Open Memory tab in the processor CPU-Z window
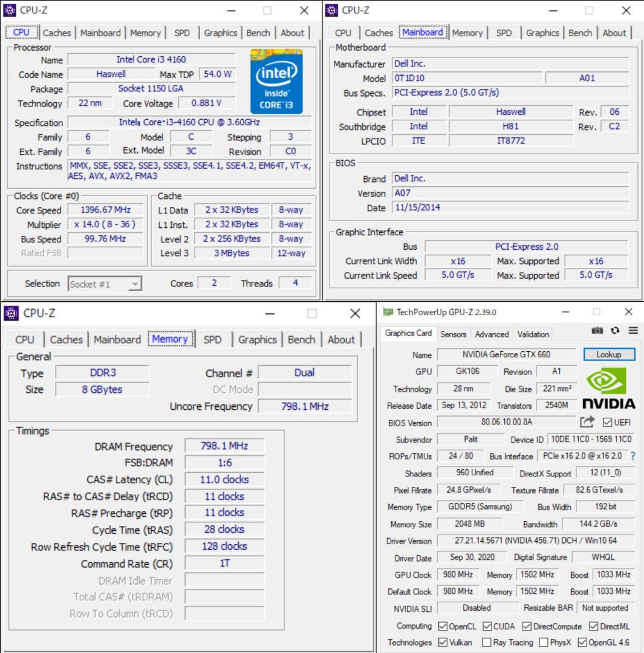This screenshot has height=653, width=644. pos(145,33)
